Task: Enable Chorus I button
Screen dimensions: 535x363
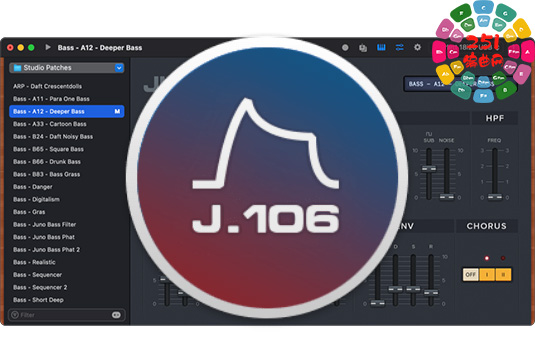Action: coord(487,274)
